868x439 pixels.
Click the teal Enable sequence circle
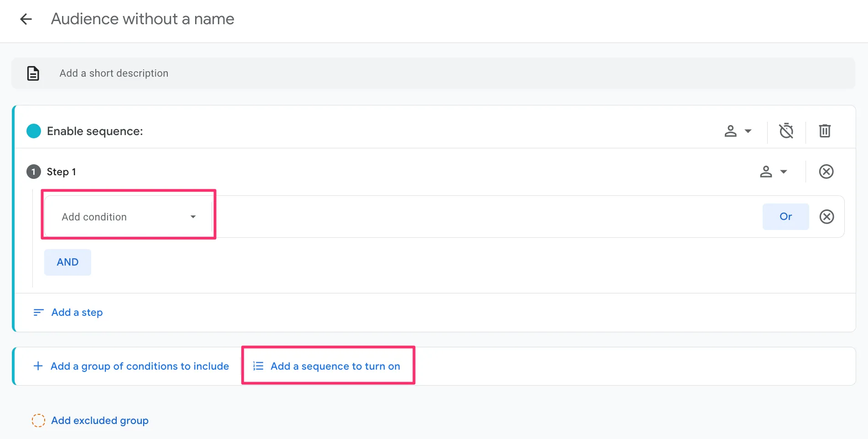click(x=34, y=131)
